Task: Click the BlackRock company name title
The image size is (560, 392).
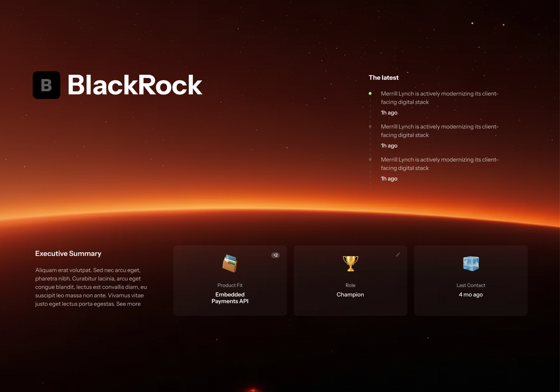Action: 135,85
